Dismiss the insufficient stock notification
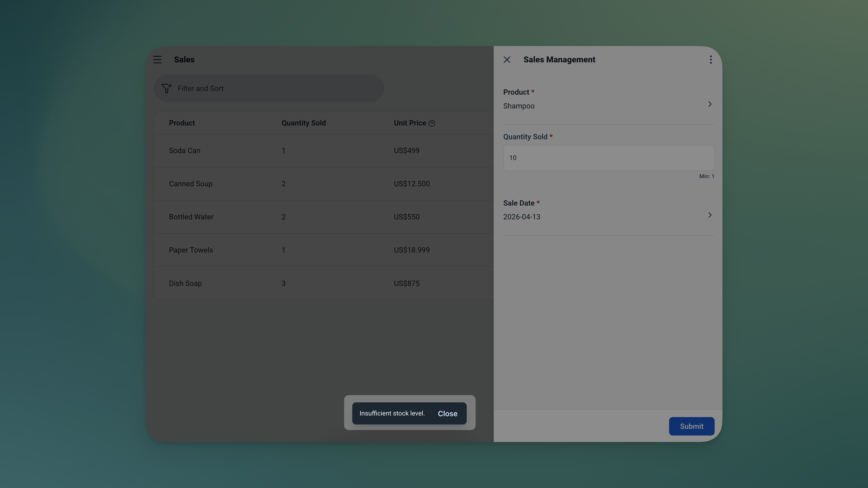Screen dimensions: 868x488 coord(447,413)
